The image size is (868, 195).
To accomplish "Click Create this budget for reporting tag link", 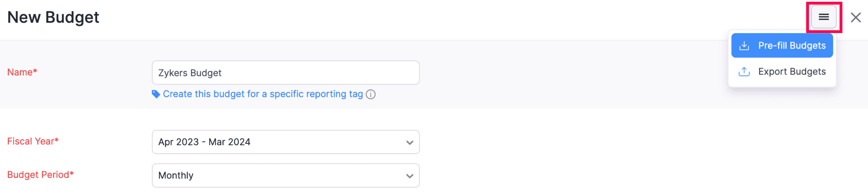I will [263, 94].
